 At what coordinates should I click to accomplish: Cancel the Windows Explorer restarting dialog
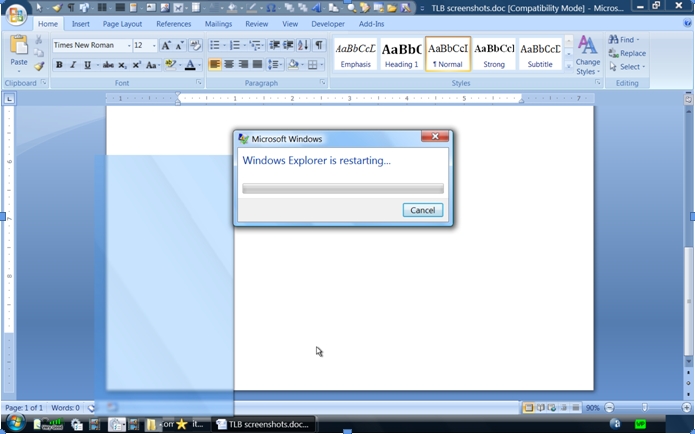pyautogui.click(x=422, y=210)
